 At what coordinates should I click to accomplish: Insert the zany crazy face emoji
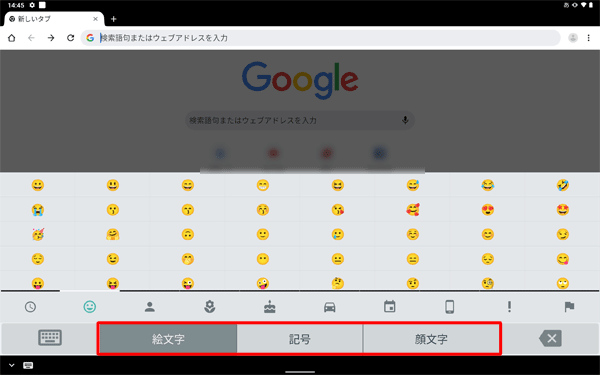[x=262, y=283]
